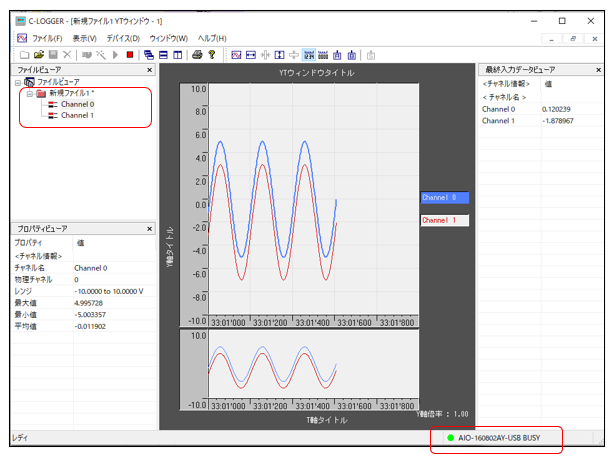Open the ウィンドウ(W) menu
Viewport: 611px width, 459px height.
[x=168, y=38]
